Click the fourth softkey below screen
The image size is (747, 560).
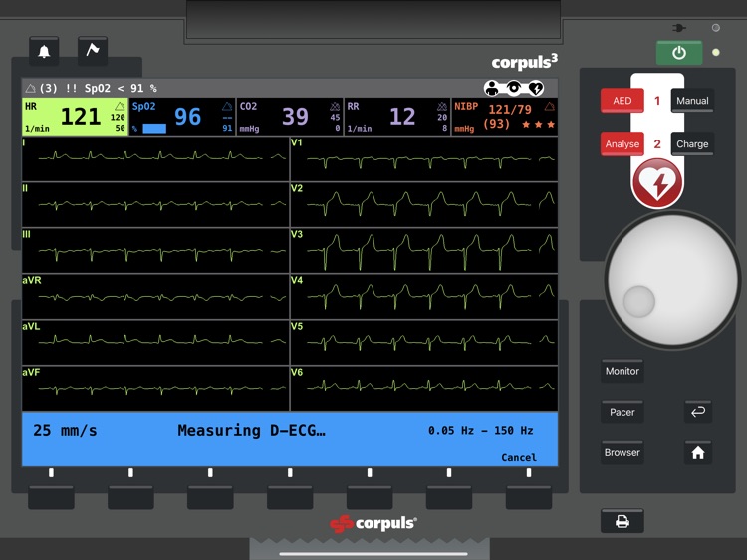pyautogui.click(x=290, y=497)
